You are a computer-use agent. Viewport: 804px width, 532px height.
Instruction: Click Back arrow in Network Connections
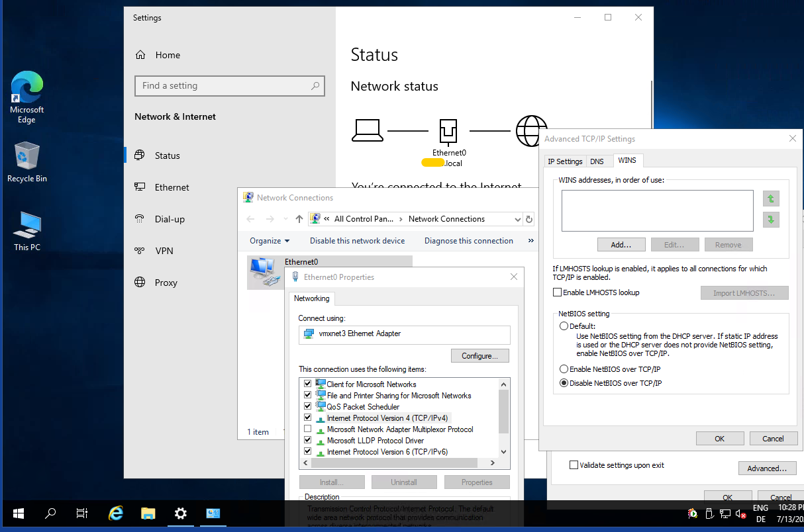(250, 219)
